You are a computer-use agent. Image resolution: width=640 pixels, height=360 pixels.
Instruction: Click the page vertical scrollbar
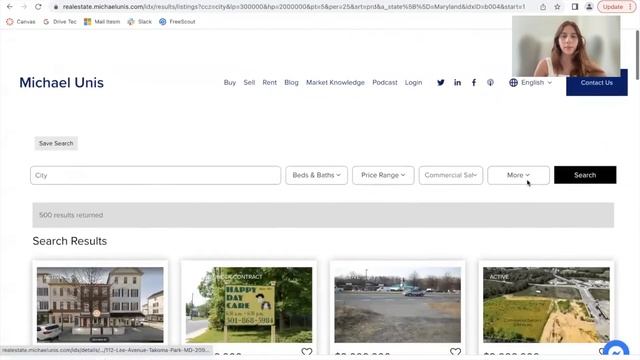(637, 55)
